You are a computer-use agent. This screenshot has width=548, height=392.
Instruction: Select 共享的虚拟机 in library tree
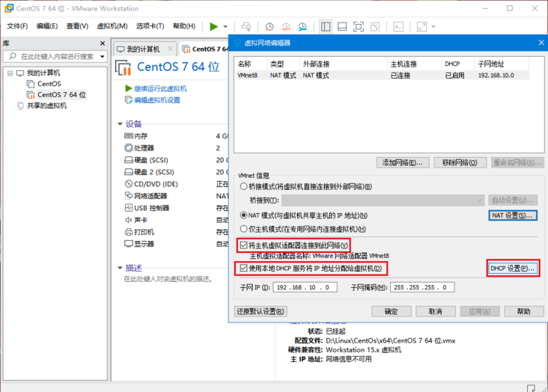click(x=47, y=105)
